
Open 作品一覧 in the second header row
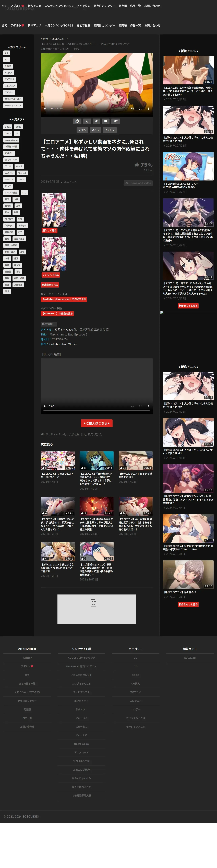point(135,26)
